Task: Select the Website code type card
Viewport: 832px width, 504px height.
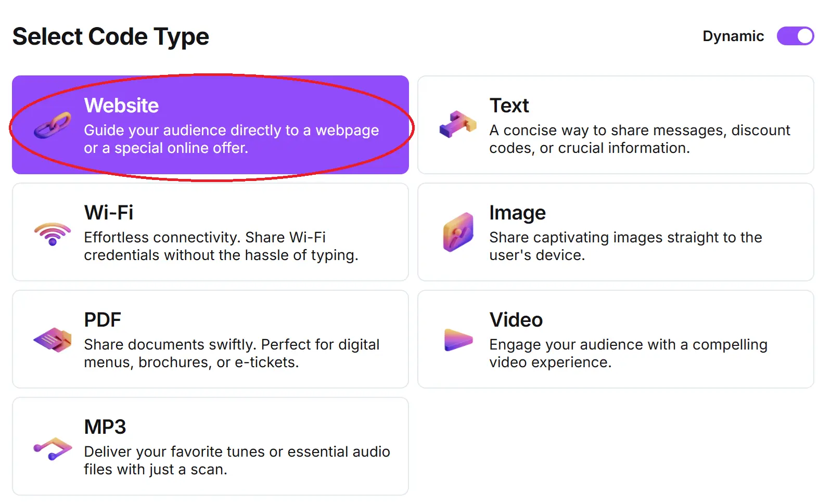Action: (210, 125)
